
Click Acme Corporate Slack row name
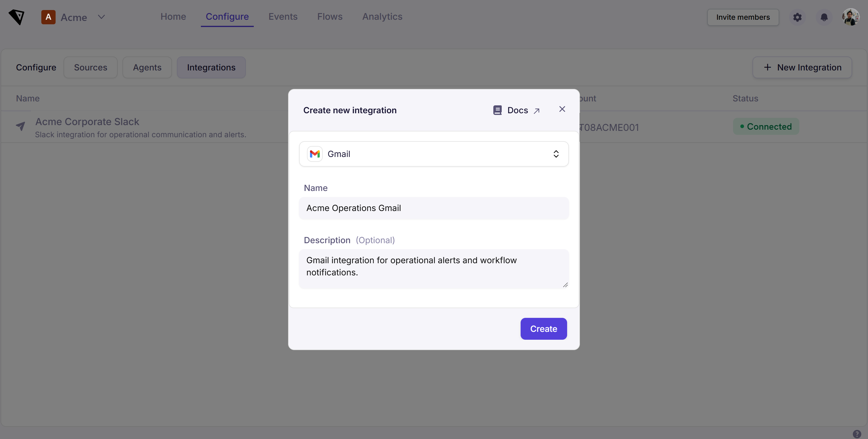(x=87, y=121)
